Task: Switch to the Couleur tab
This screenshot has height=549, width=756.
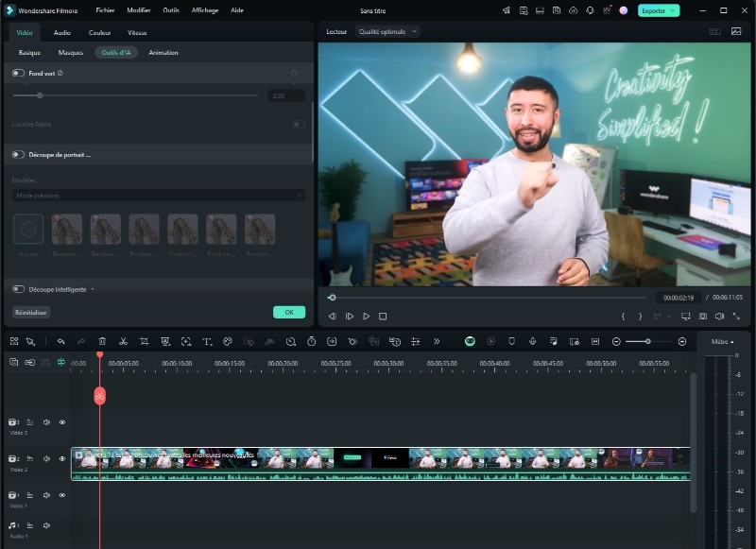Action: [100, 33]
